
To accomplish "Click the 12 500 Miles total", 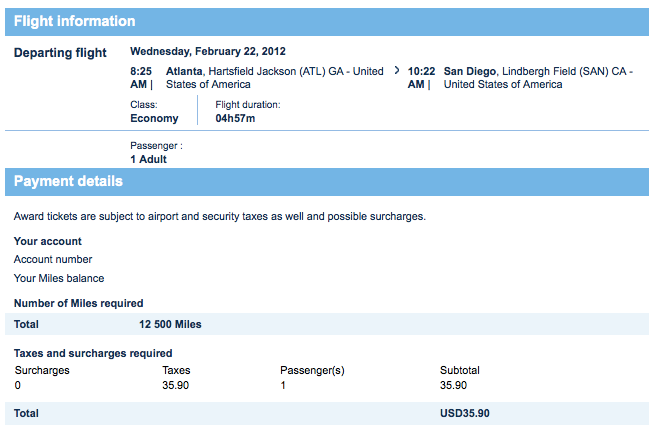I will coord(171,324).
